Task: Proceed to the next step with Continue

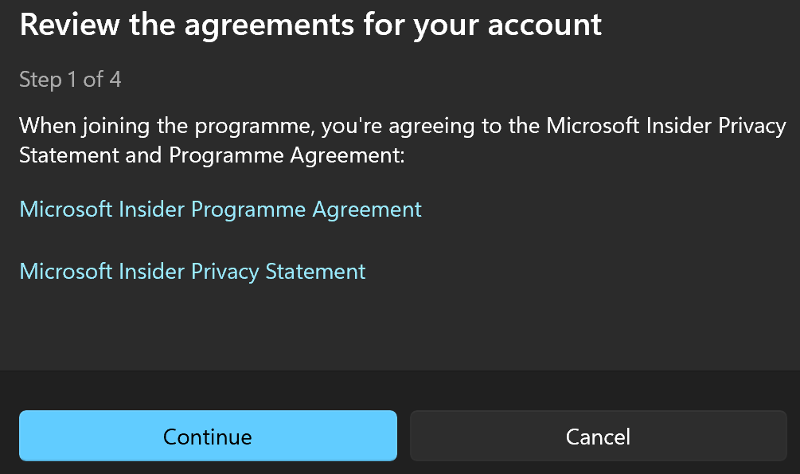Action: point(208,436)
